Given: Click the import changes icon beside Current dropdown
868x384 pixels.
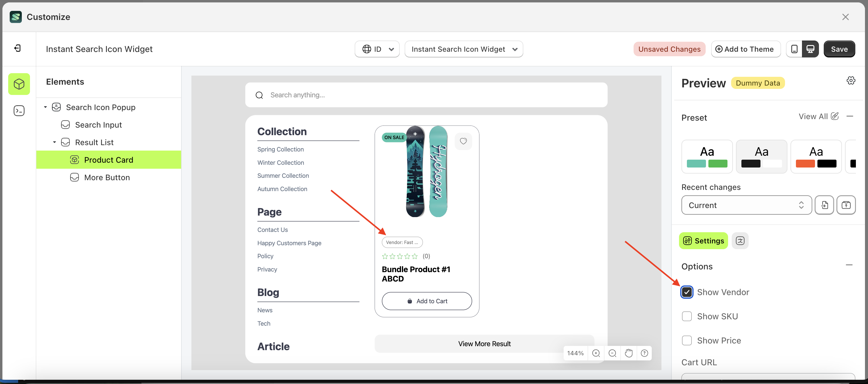Looking at the screenshot, I should pyautogui.click(x=824, y=205).
